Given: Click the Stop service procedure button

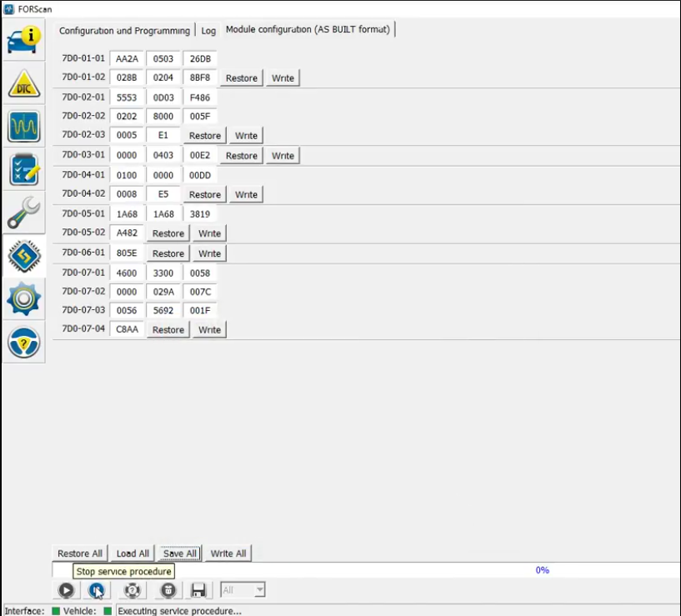Looking at the screenshot, I should click(x=98, y=590).
